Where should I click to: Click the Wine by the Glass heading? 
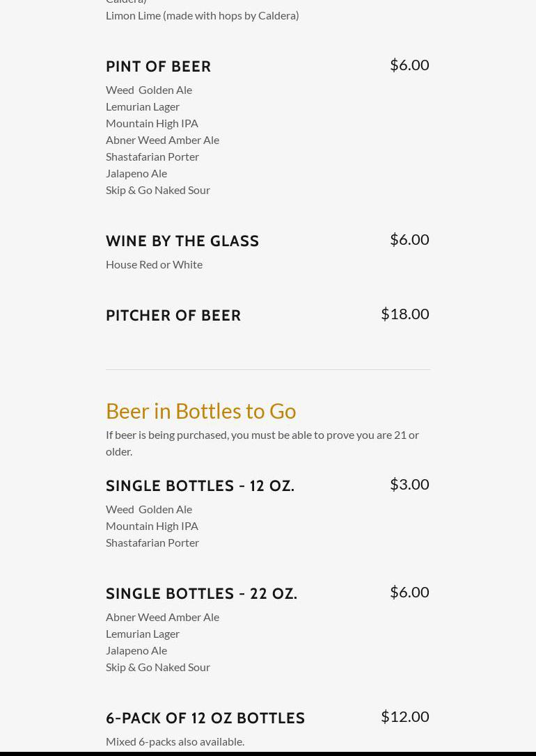182,241
